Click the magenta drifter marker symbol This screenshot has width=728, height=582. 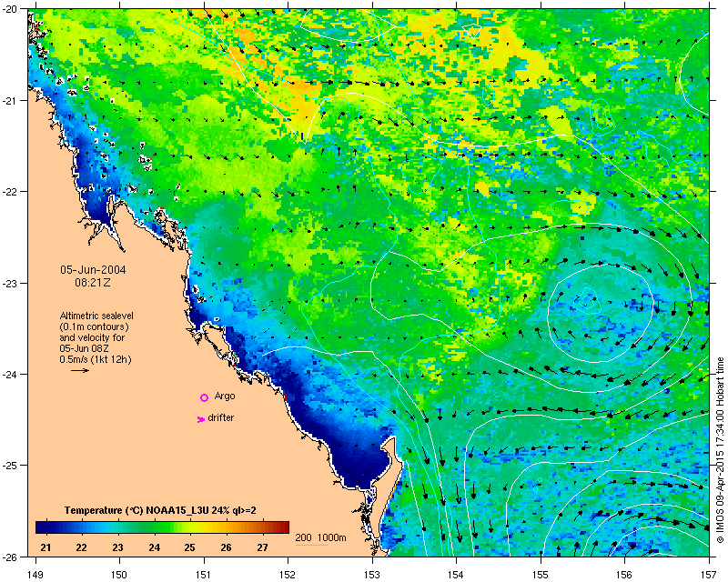pyautogui.click(x=200, y=419)
